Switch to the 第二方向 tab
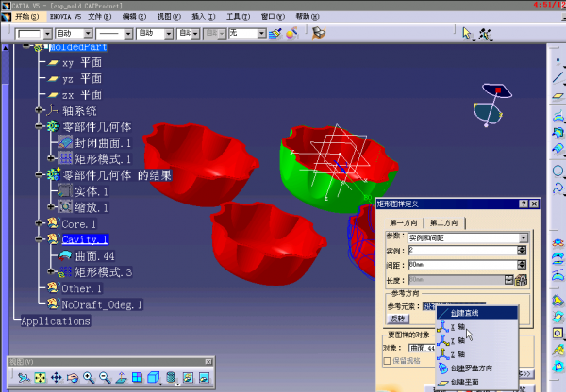Screen dimensions: 566x392 coord(444,223)
